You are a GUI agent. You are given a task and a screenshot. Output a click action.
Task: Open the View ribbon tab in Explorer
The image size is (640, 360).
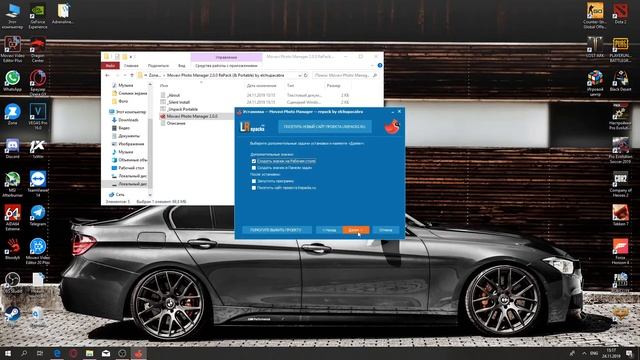click(182, 66)
